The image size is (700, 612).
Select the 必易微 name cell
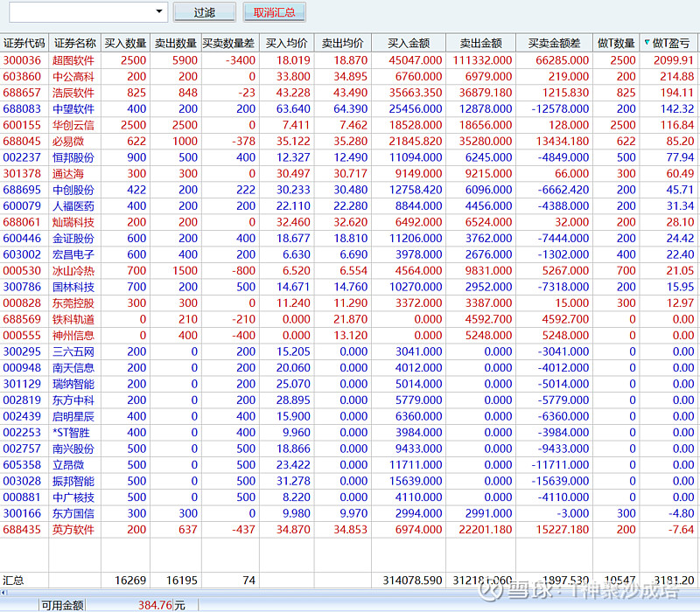pos(68,142)
